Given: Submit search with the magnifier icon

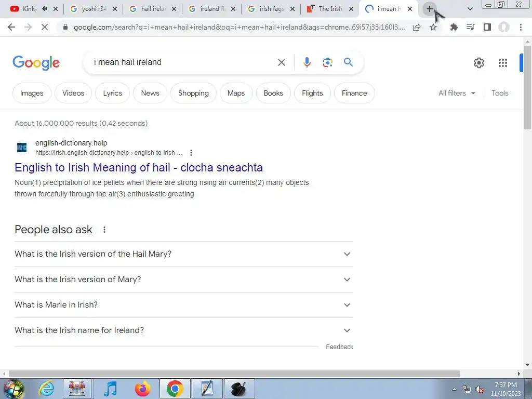Looking at the screenshot, I should [348, 62].
